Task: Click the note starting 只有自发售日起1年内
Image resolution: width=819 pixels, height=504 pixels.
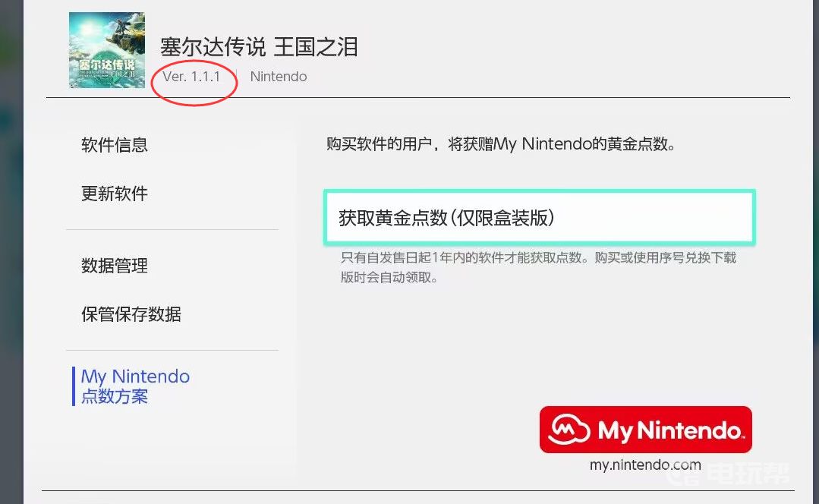Action: [538, 267]
